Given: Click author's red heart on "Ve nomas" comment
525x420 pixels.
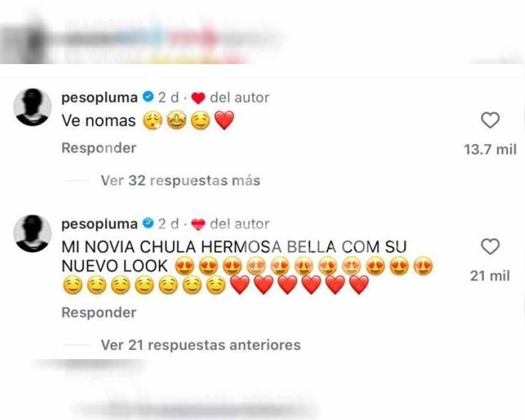Looking at the screenshot, I should point(198,98).
